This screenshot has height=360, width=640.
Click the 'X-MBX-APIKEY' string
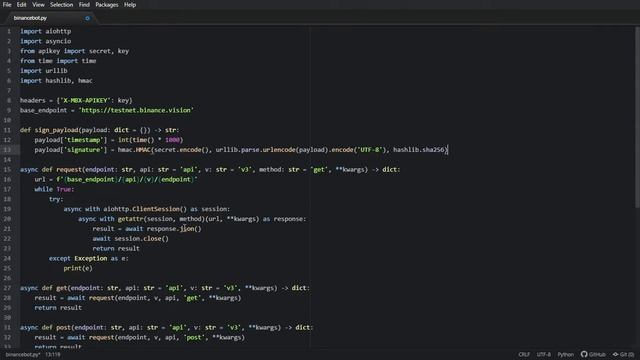pyautogui.click(x=85, y=100)
